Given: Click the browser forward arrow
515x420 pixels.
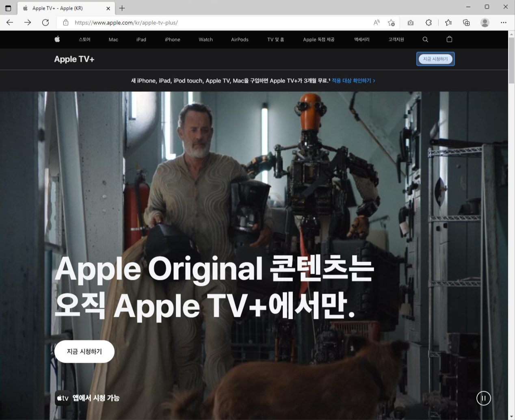Looking at the screenshot, I should pyautogui.click(x=28, y=23).
